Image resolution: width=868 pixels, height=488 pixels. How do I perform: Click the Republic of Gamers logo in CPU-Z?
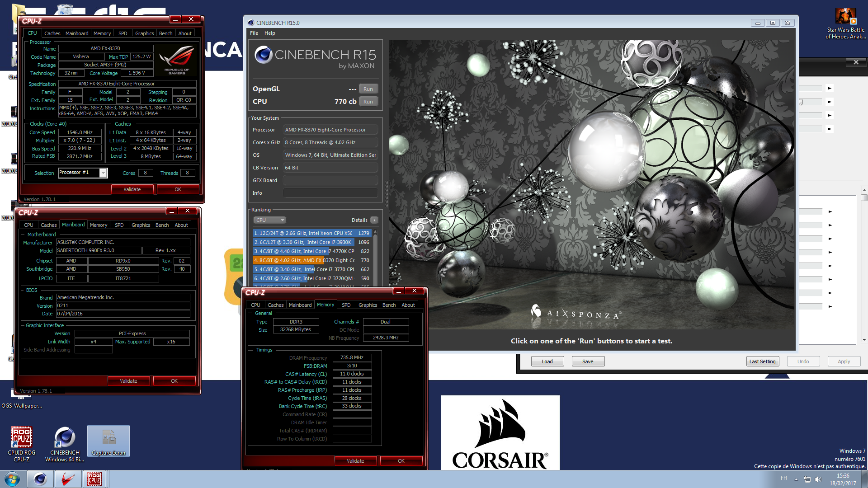pos(177,60)
